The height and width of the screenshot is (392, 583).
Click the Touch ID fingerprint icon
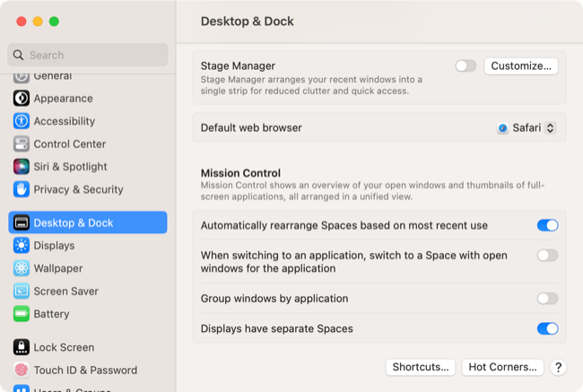point(22,370)
